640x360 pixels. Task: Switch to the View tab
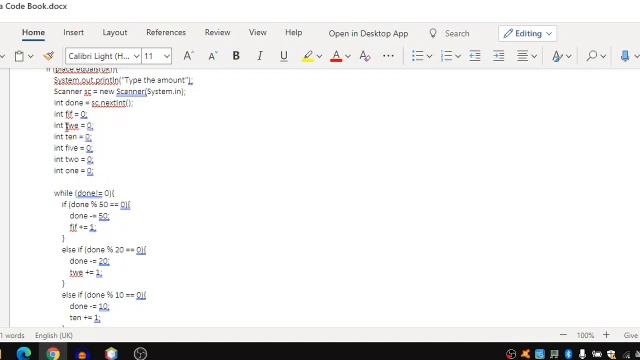[258, 33]
